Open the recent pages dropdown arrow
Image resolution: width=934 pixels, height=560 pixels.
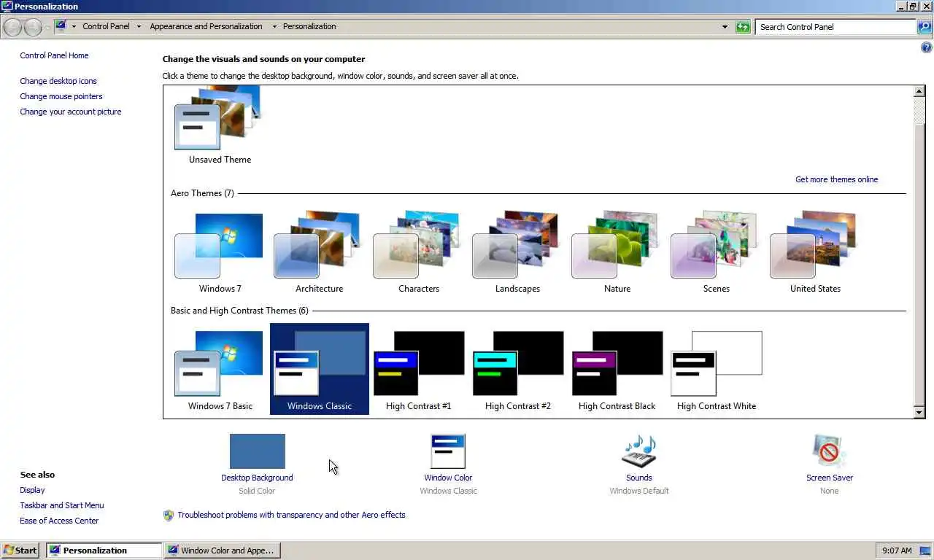(x=47, y=27)
